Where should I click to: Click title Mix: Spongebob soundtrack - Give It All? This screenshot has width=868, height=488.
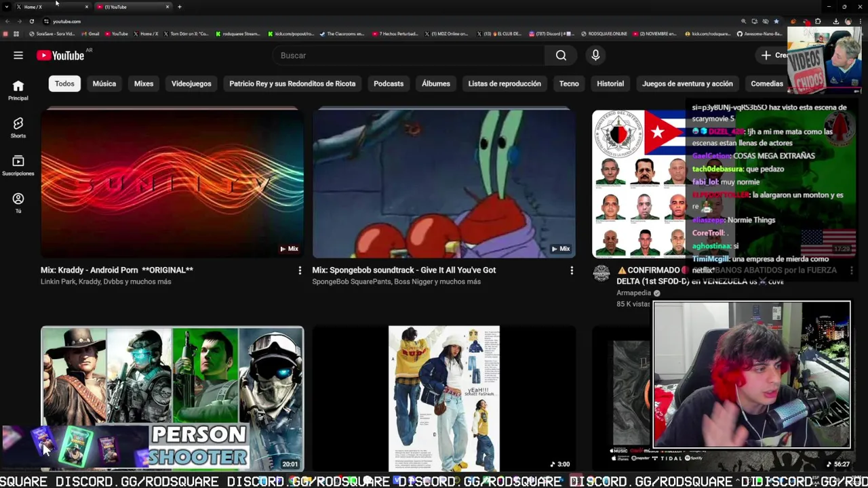(x=403, y=270)
